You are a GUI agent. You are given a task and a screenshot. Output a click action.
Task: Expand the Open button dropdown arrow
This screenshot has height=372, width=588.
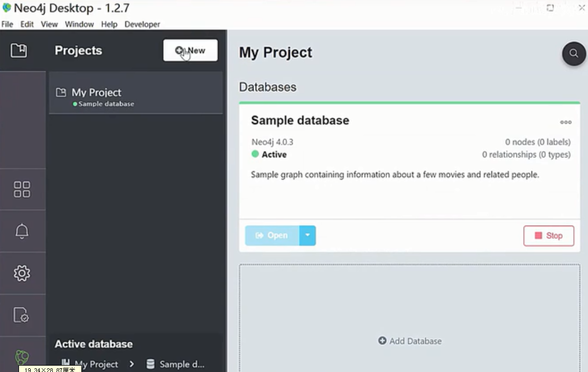(307, 235)
